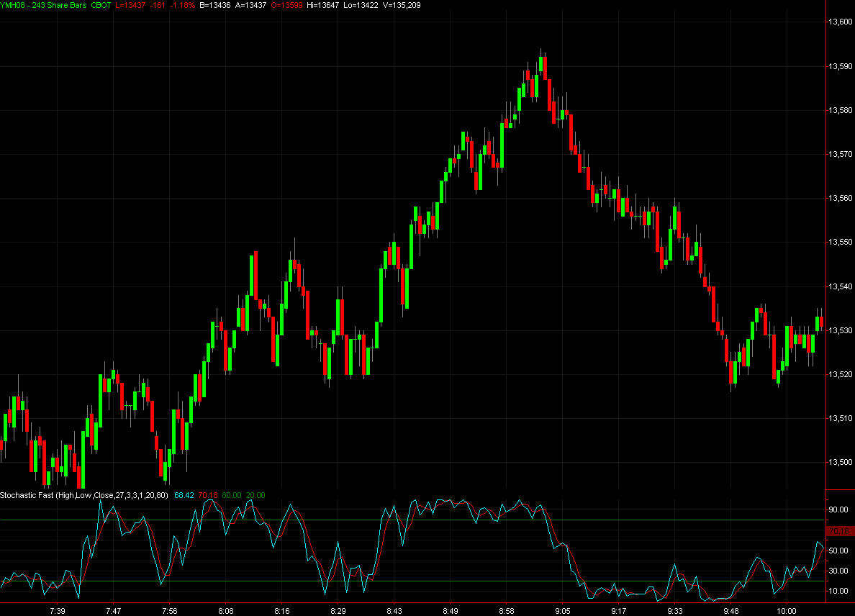Click the 13,550 price axis label

tap(841, 242)
